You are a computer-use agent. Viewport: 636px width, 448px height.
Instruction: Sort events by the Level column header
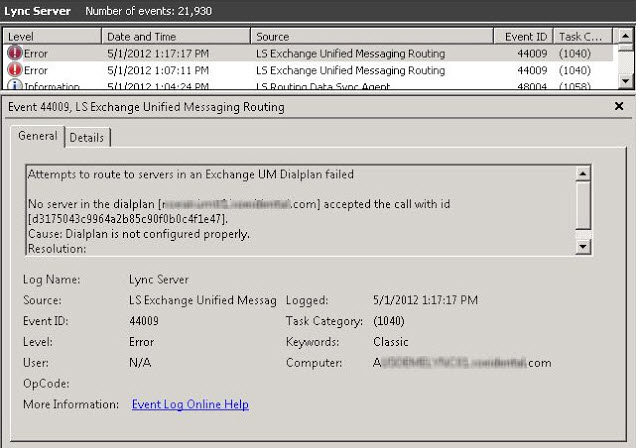coord(50,37)
